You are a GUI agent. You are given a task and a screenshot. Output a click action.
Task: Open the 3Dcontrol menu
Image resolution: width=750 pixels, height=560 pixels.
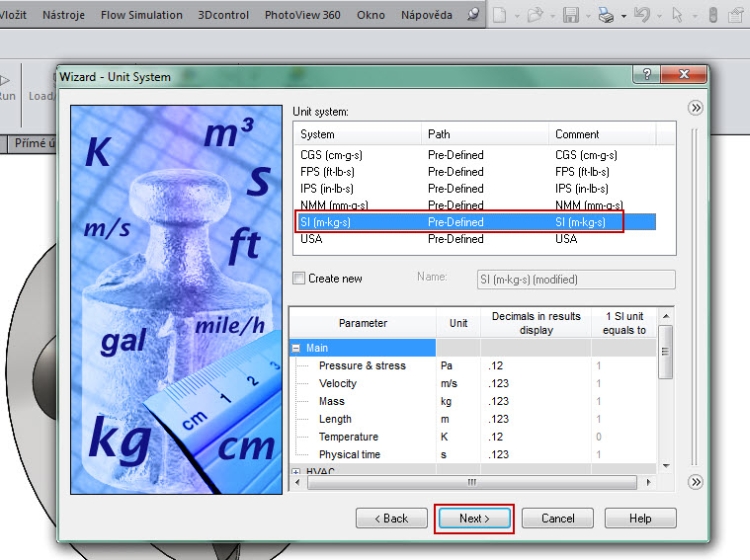click(223, 15)
